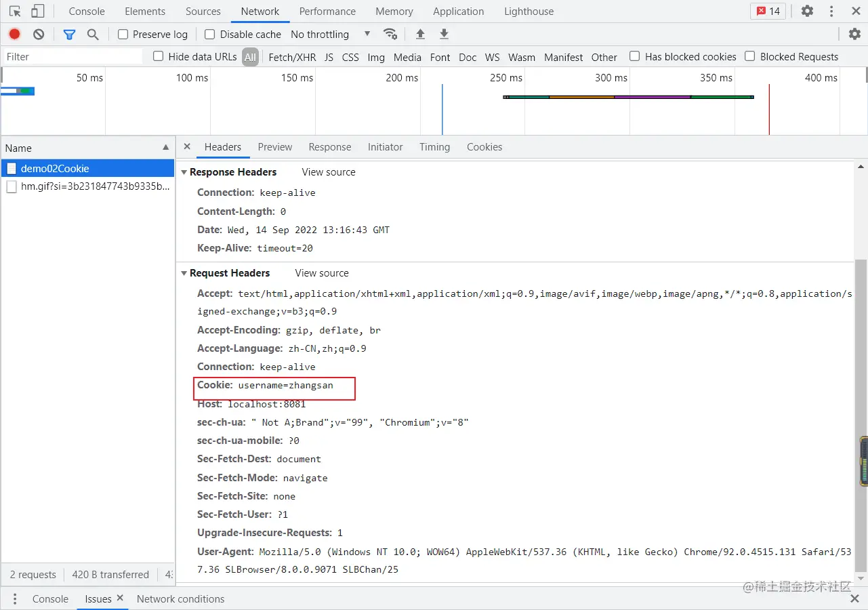Image resolution: width=868 pixels, height=610 pixels.
Task: Filter by JS requests
Action: click(329, 57)
